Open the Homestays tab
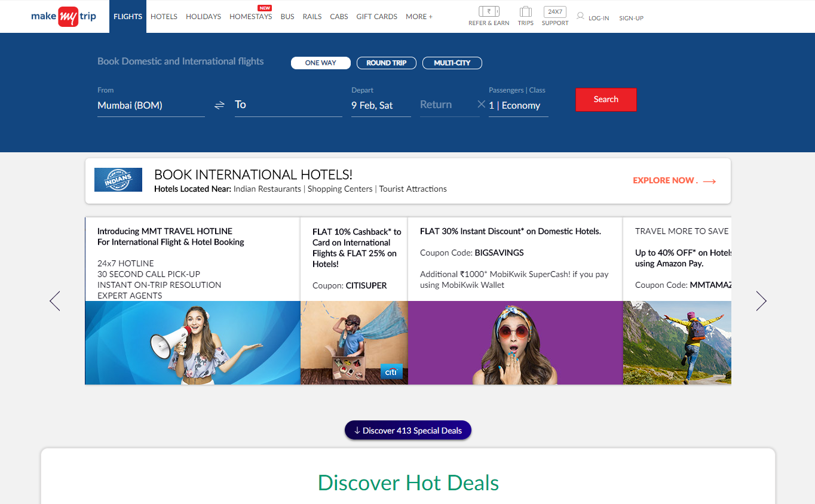 (250, 17)
